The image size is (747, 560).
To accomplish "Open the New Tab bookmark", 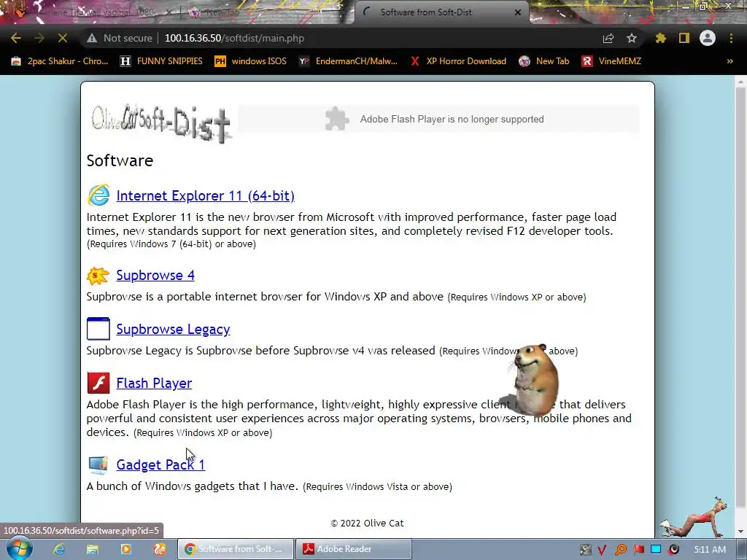I will [x=544, y=61].
